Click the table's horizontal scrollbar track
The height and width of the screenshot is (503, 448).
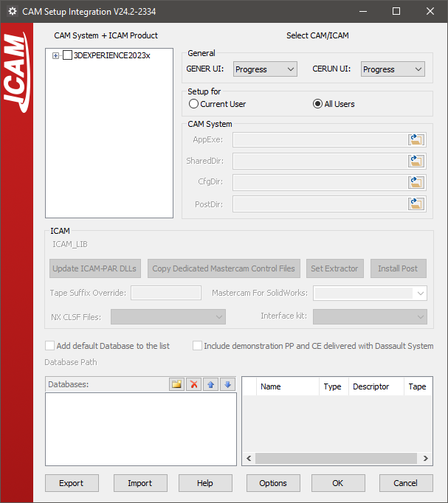(336, 458)
